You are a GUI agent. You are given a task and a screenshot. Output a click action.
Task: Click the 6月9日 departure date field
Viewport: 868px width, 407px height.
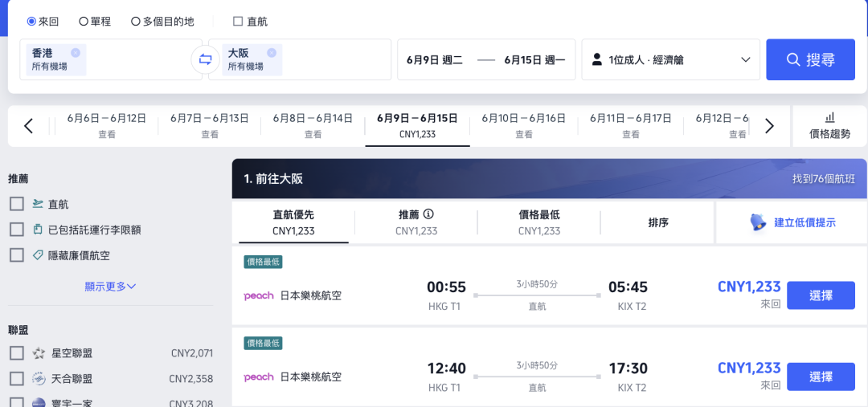point(435,59)
